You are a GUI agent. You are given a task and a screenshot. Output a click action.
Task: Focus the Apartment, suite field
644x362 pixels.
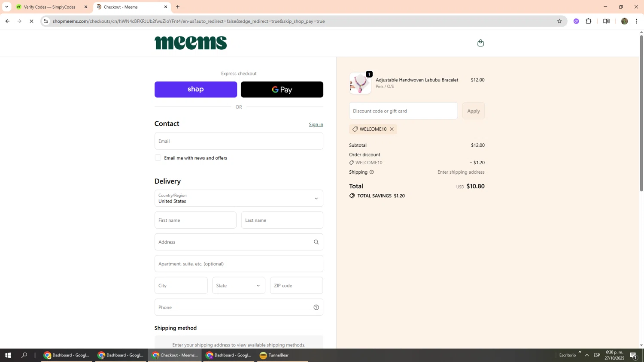239,264
